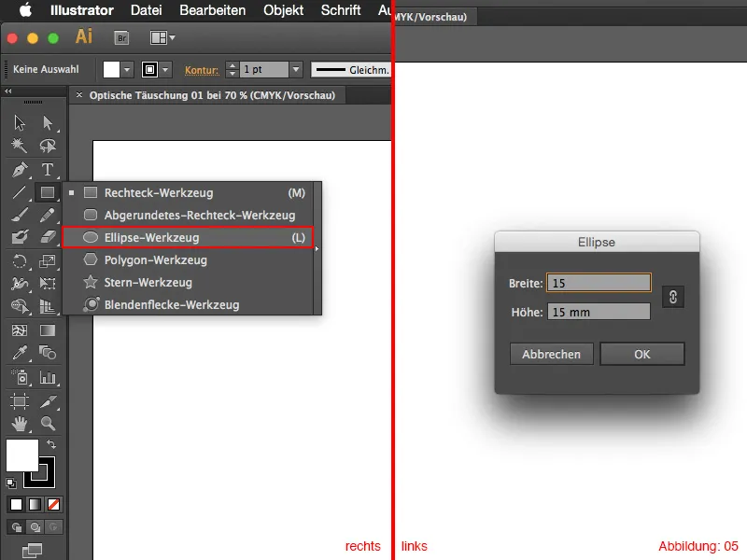Click the Breite input field
747x560 pixels.
point(599,283)
